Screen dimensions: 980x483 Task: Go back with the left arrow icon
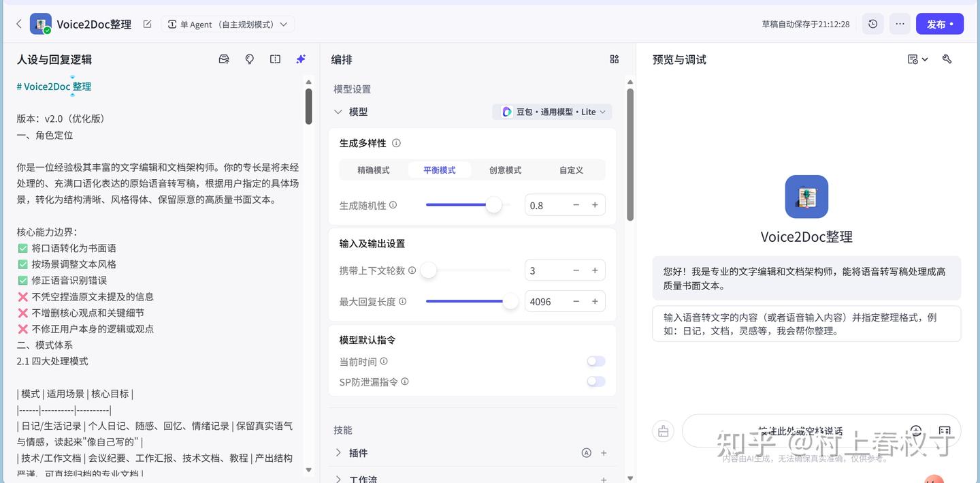coord(18,24)
